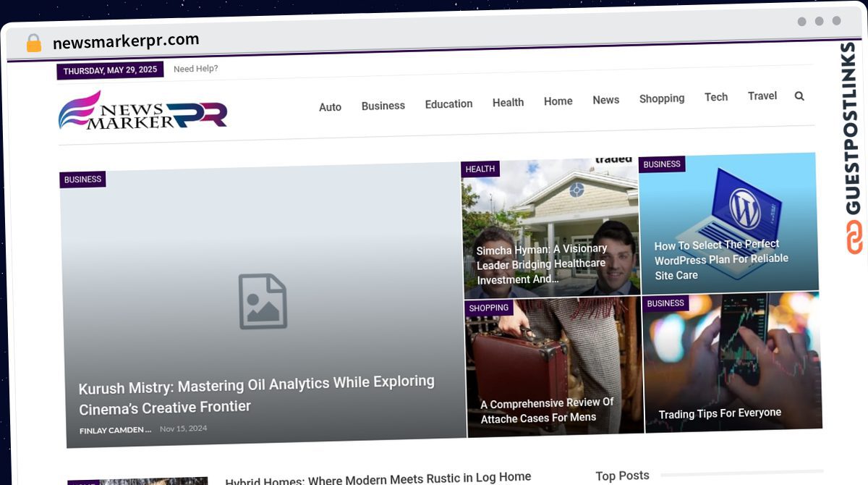Open the Need Help? link
Screen dimensions: 868x485
click(x=195, y=68)
